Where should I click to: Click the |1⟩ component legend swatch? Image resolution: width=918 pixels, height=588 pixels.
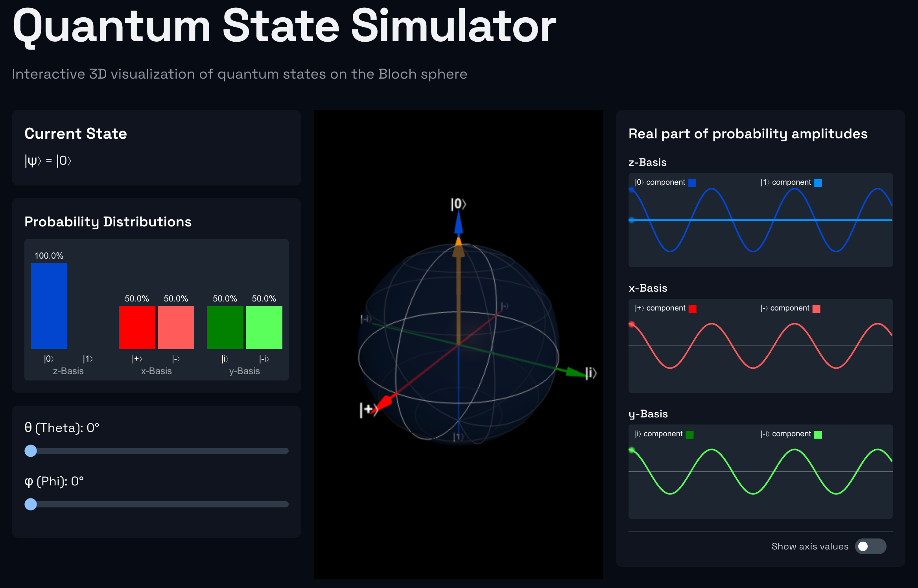[x=818, y=183]
